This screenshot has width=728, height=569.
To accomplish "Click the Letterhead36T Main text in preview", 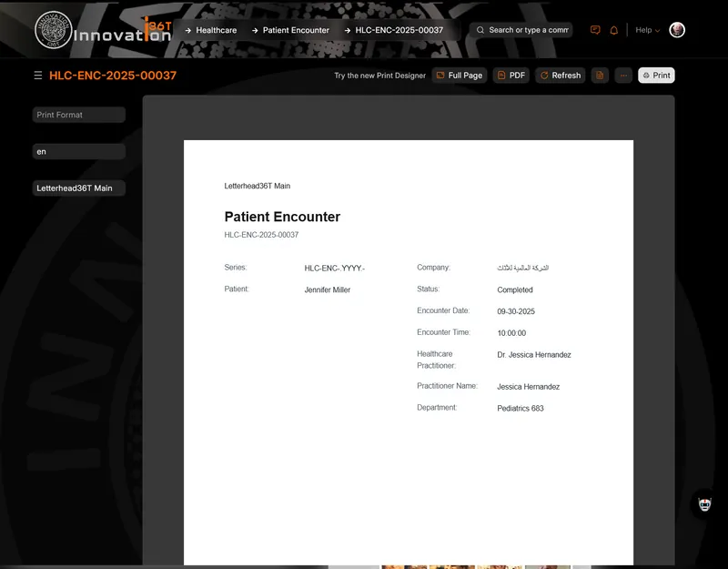I will coord(258,186).
